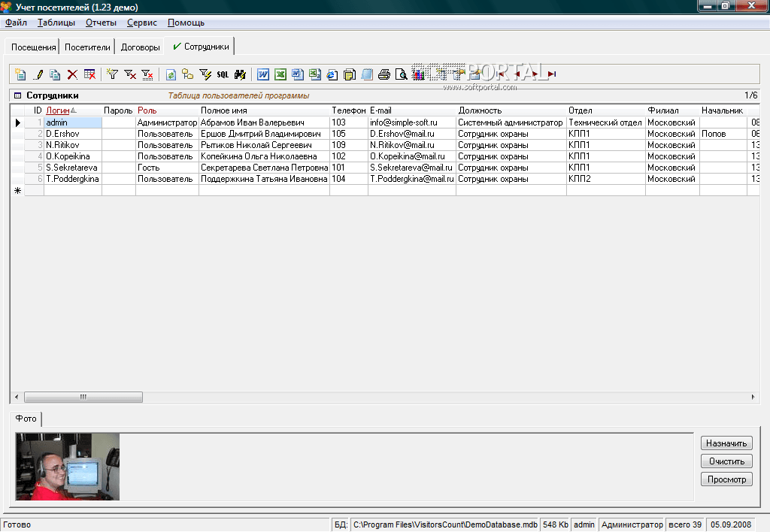
Task: Click the edit record pencil icon
Action: [38, 74]
